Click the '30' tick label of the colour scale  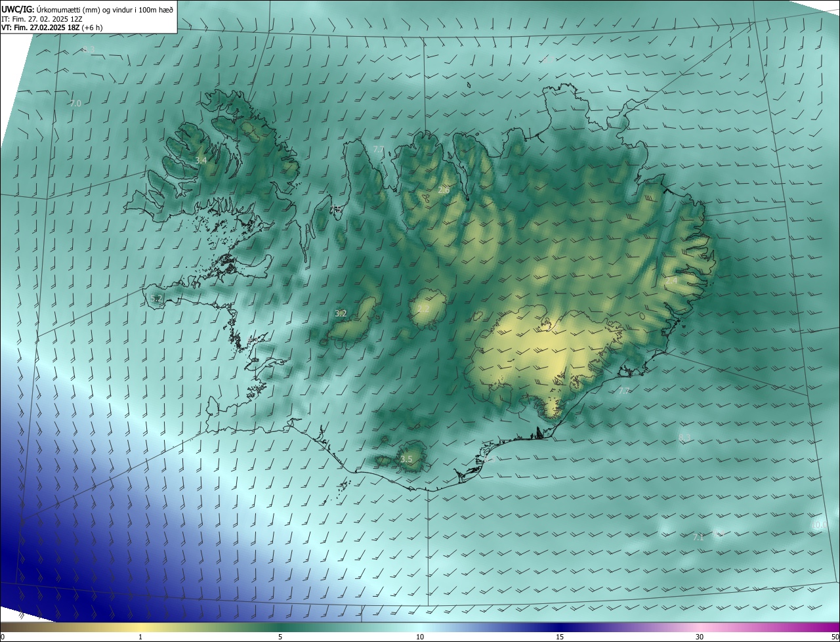pos(700,637)
